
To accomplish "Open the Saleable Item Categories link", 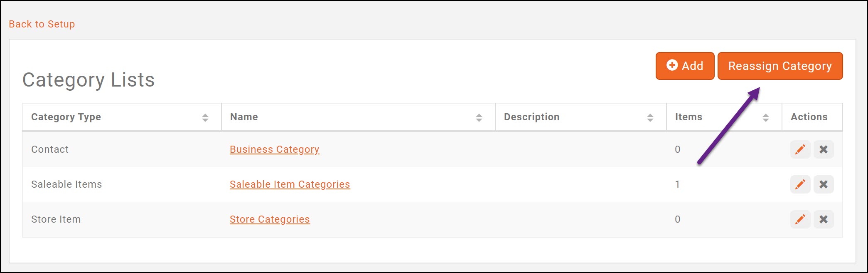I will coord(290,184).
